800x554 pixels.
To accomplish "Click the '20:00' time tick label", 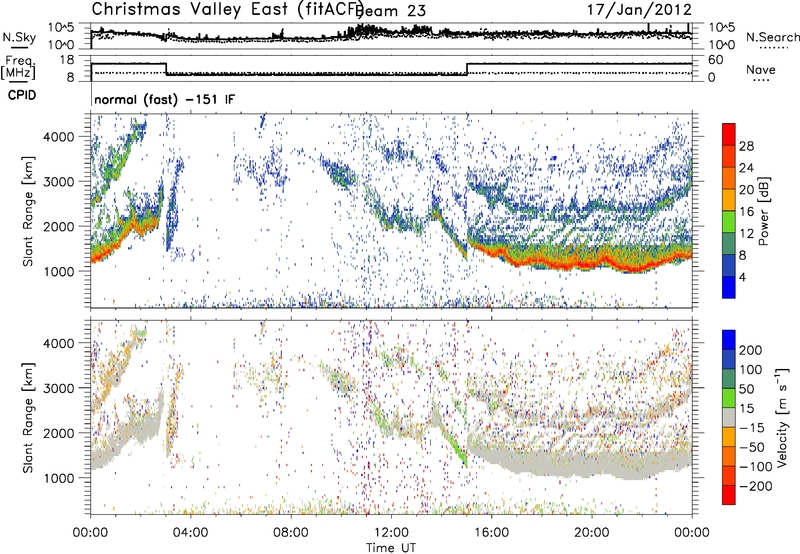I will click(x=592, y=533).
